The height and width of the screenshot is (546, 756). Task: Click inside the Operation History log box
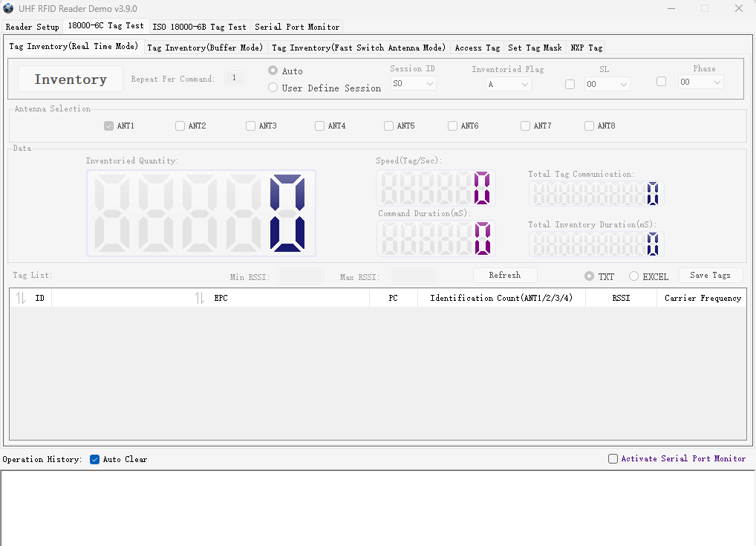(378, 508)
